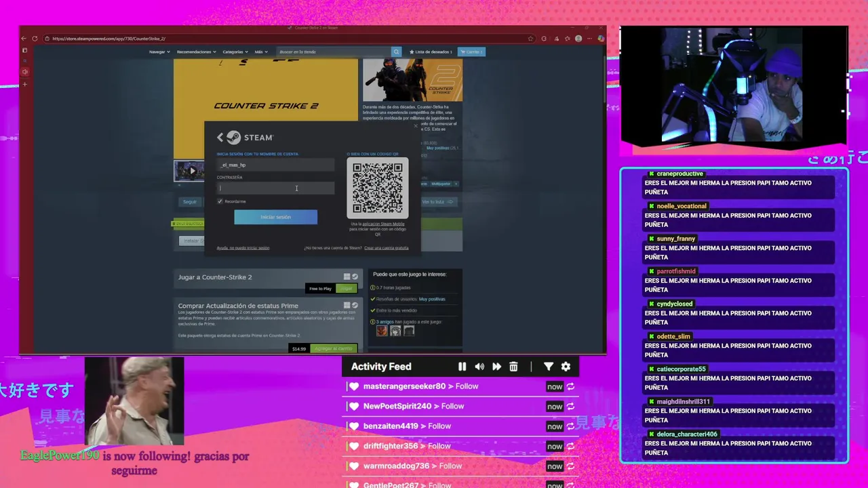Screen dimensions: 868x488
Task: Select chat username noelle_vocational
Action: point(682,206)
